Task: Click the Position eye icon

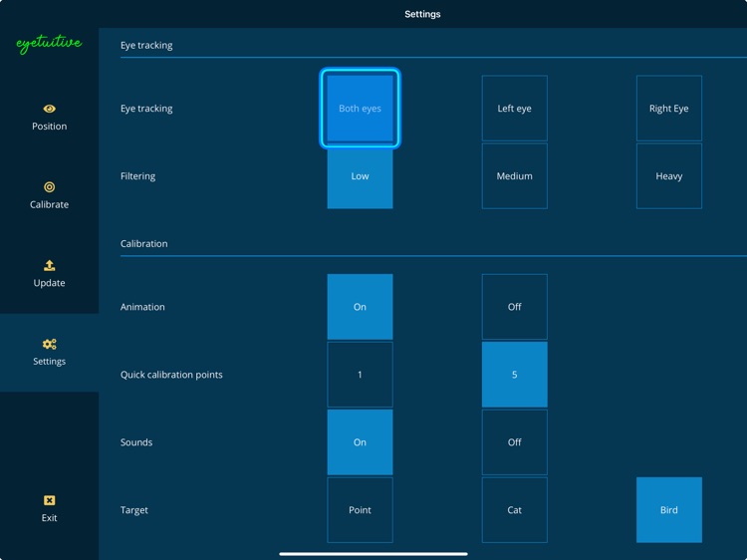Action: click(49, 109)
